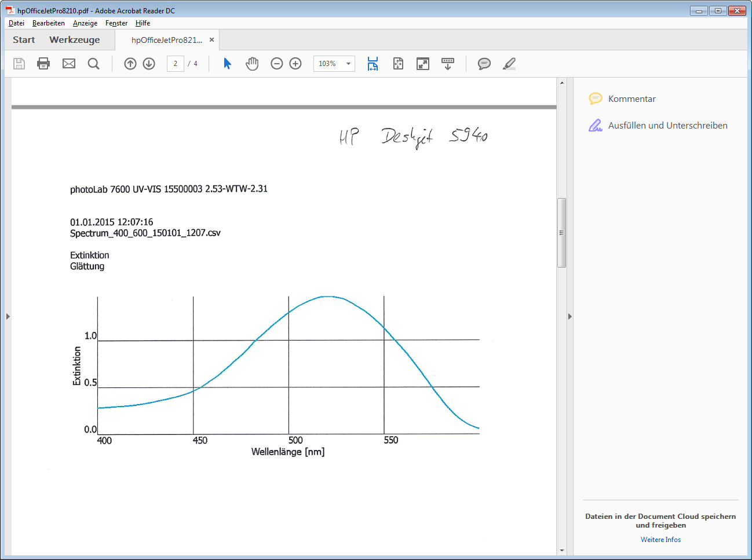Switch to full screen mode icon
This screenshot has width=752, height=560.
pyautogui.click(x=423, y=64)
